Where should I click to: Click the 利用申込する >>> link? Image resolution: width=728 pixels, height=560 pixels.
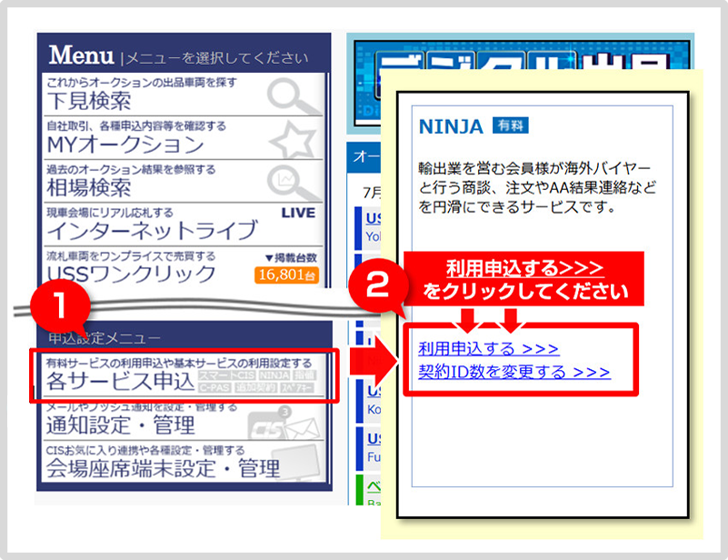[488, 348]
